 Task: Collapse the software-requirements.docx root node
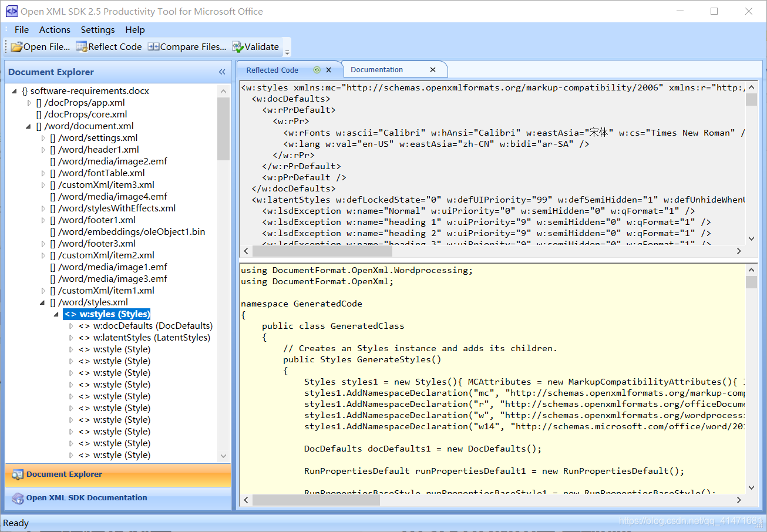[14, 91]
